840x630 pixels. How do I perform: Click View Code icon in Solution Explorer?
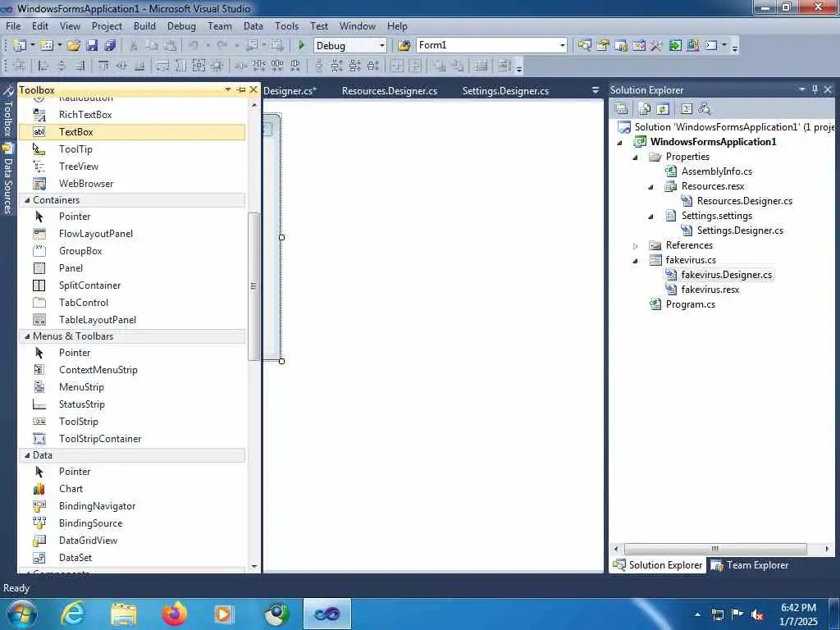click(x=687, y=109)
